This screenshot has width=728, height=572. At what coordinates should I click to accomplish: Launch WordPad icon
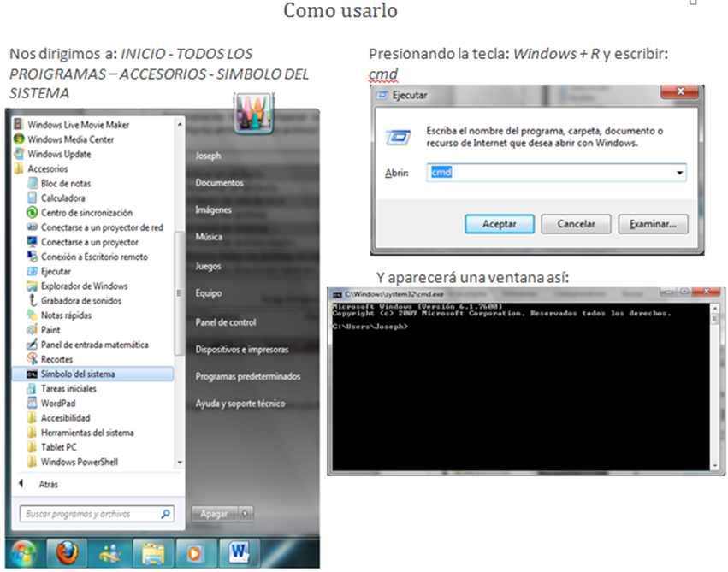pyautogui.click(x=32, y=403)
